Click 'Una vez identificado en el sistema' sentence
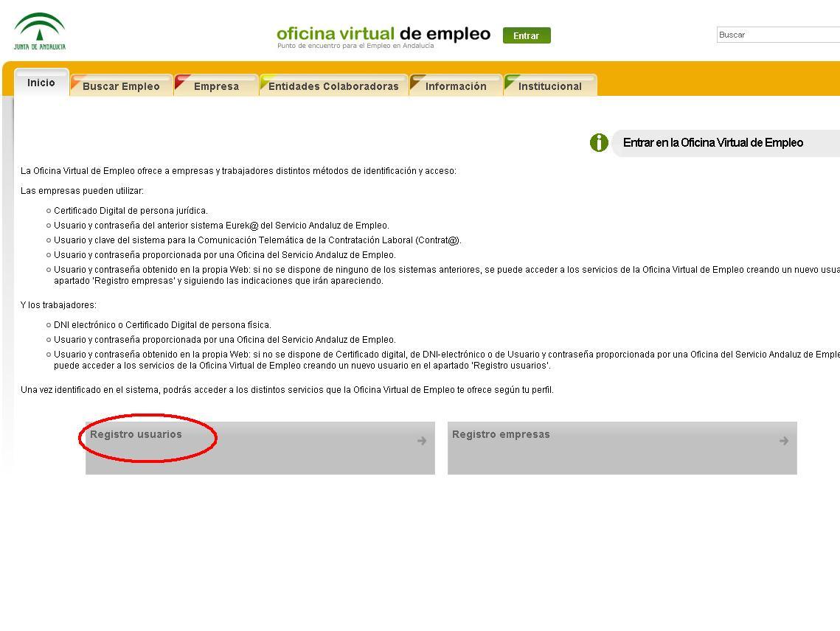Image resolution: width=840 pixels, height=631 pixels. (287, 389)
